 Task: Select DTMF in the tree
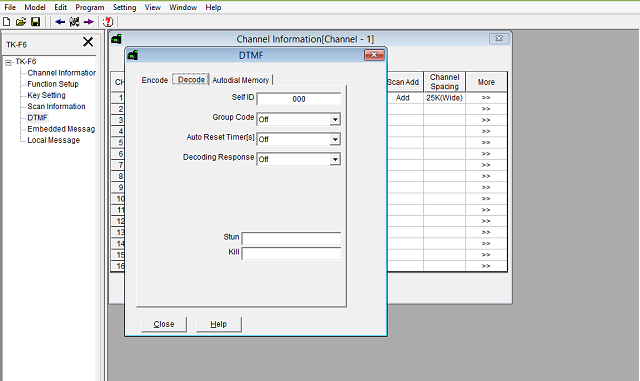click(37, 118)
